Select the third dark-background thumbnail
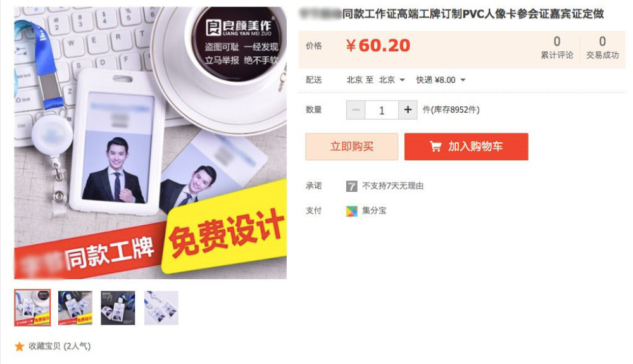 [x=118, y=308]
